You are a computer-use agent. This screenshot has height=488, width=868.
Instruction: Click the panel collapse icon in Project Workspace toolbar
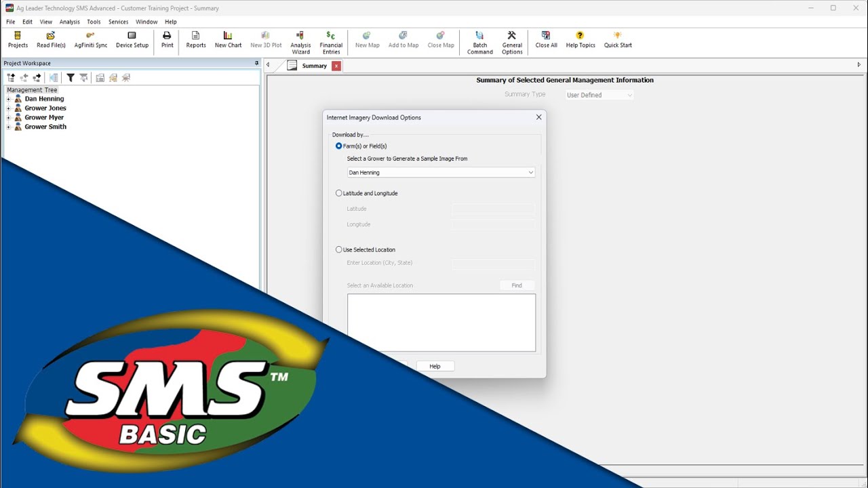click(54, 78)
